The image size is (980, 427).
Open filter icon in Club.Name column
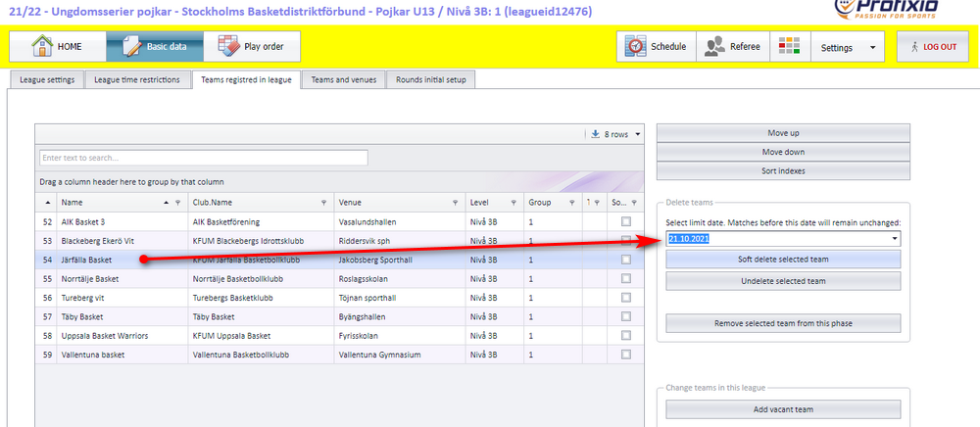323,203
